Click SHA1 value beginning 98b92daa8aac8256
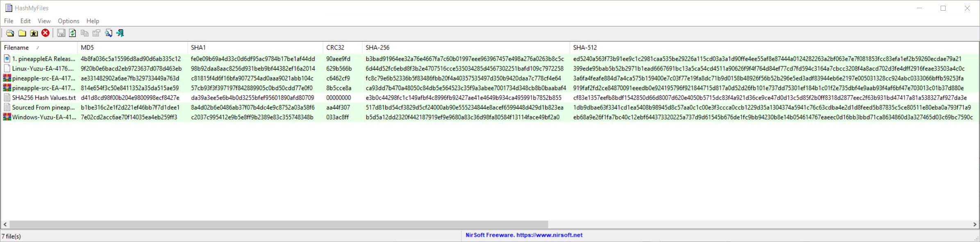Image resolution: width=980 pixels, height=242 pixels. point(253,68)
